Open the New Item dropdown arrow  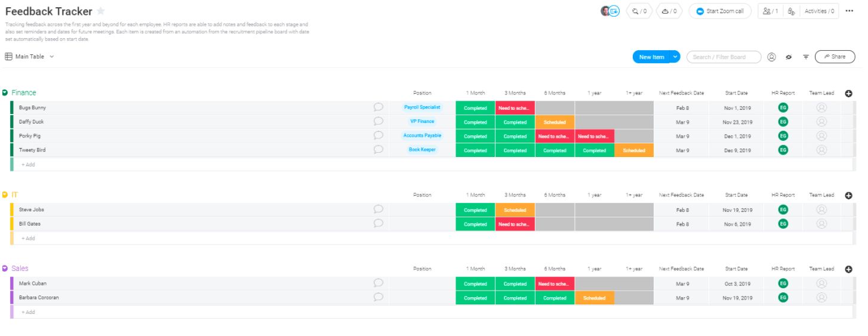pyautogui.click(x=675, y=57)
